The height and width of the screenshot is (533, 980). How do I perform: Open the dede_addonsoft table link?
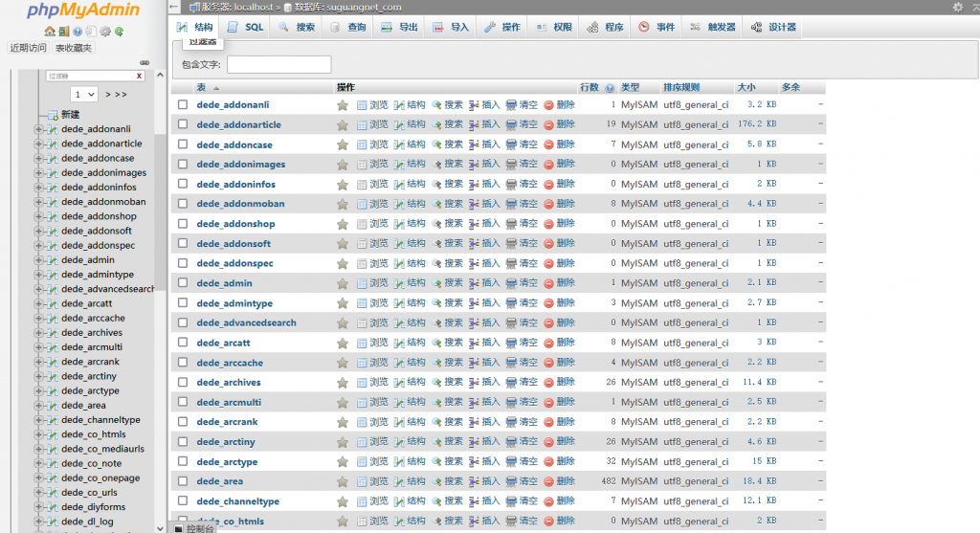tap(234, 244)
